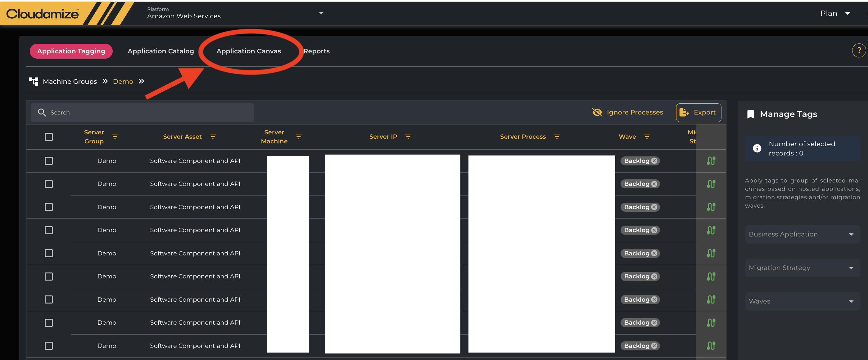Open Server Asset column filter icon
The height and width of the screenshot is (360, 868).
click(x=213, y=137)
